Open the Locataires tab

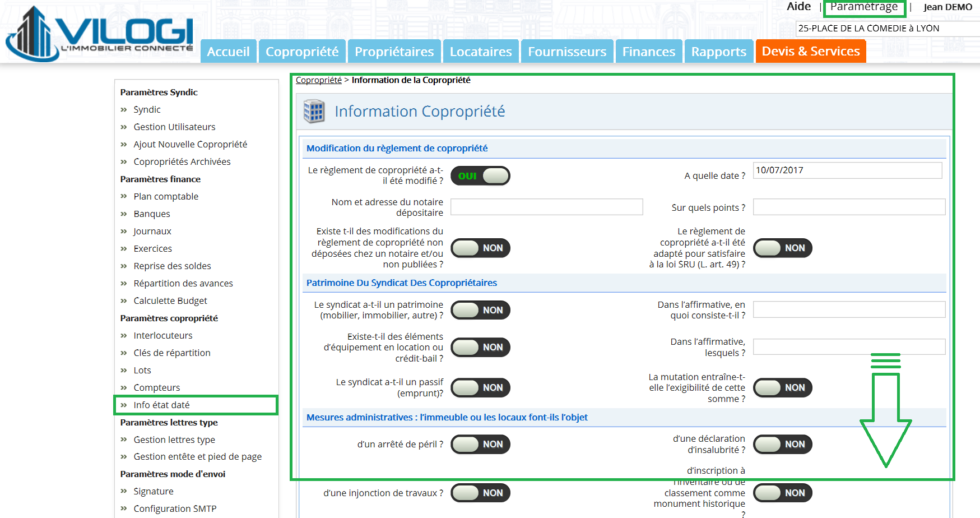481,51
